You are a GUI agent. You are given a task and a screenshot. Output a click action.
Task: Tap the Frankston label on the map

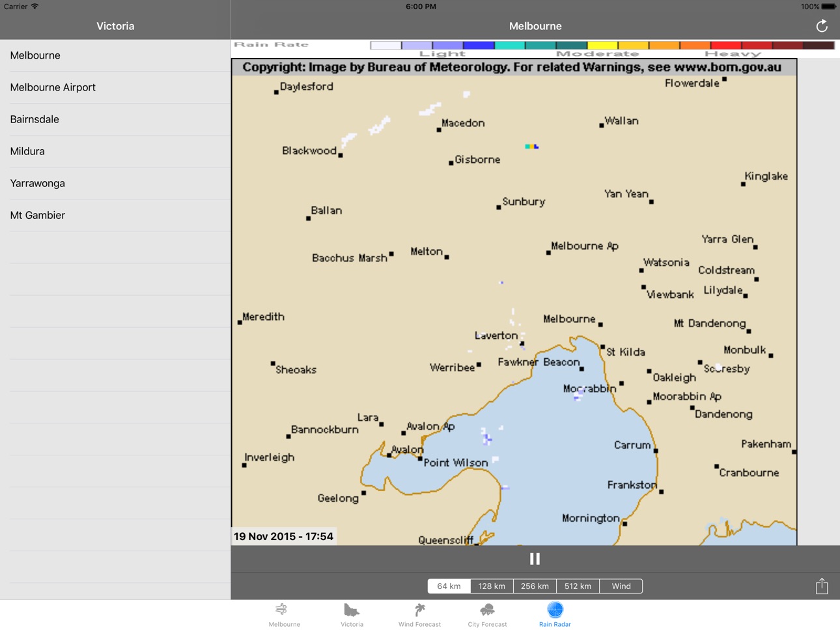632,485
